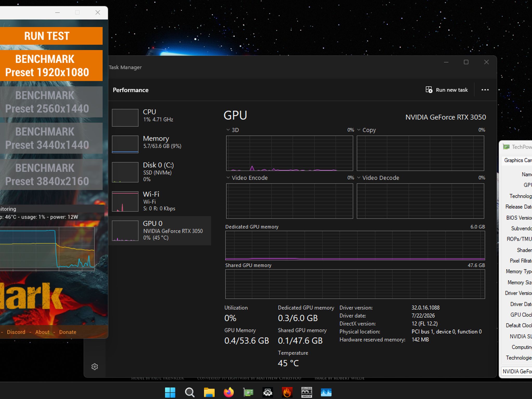Expand the 3D engine graph dropdown
The image size is (532, 399).
(x=228, y=130)
